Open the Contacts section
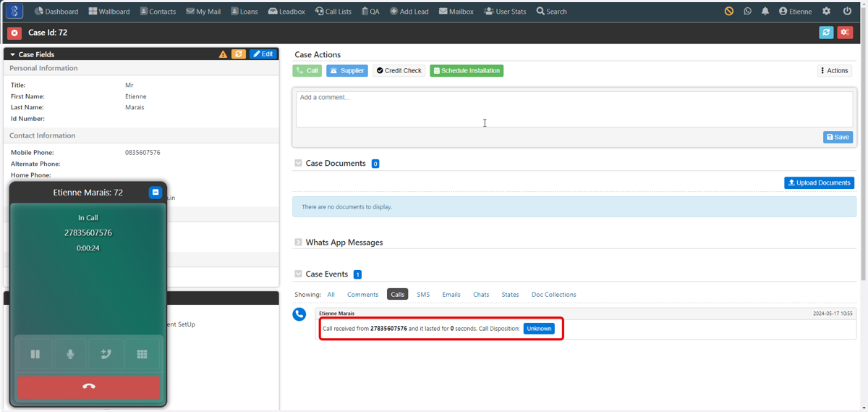 158,12
